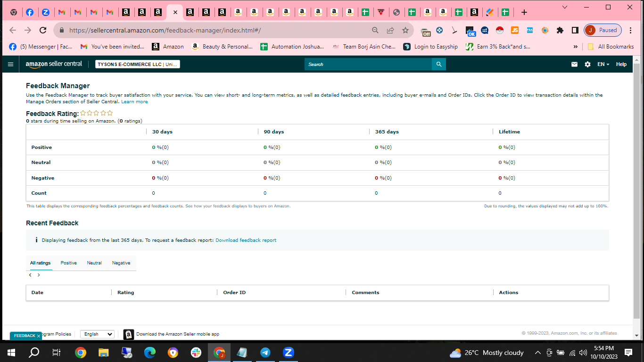Image resolution: width=644 pixels, height=362 pixels.
Task: Open the All Bookmarks folder
Action: tap(611, 47)
